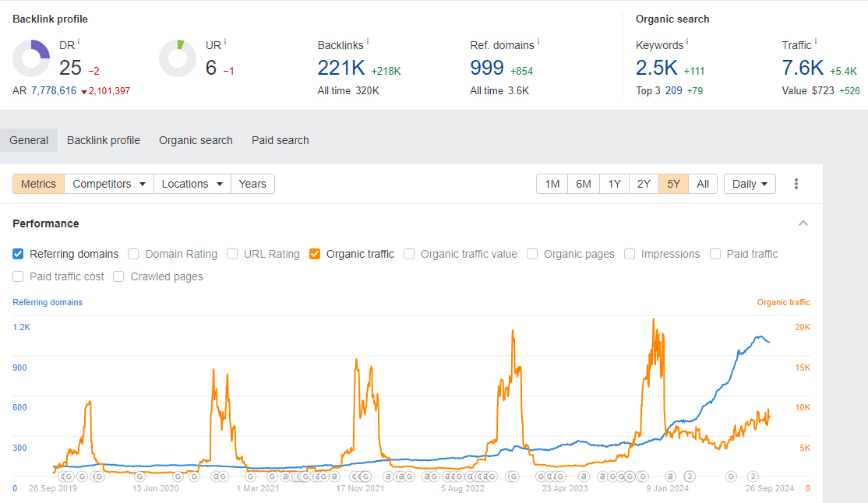Open the Organic search tab
Viewport: 868px width, 503px height.
pos(196,140)
